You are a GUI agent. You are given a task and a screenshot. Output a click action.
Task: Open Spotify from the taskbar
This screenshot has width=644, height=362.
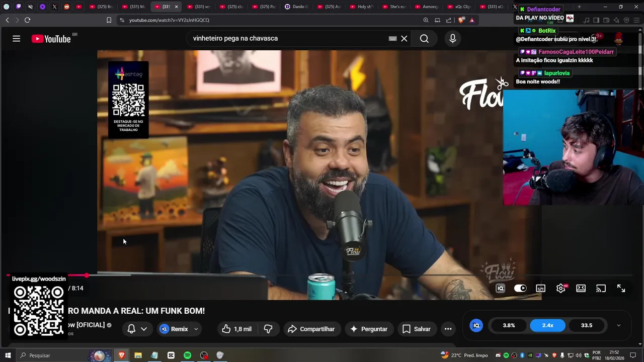tap(187, 355)
